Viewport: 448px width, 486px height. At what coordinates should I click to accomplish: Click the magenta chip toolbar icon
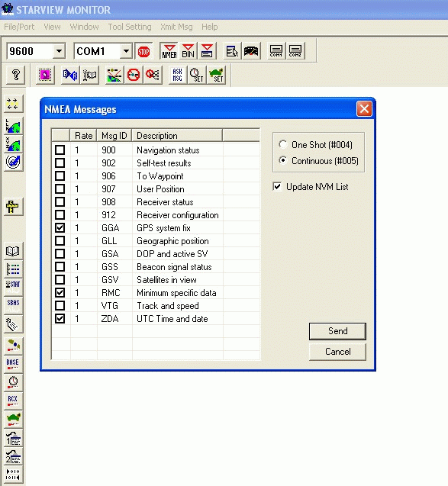[x=45, y=75]
